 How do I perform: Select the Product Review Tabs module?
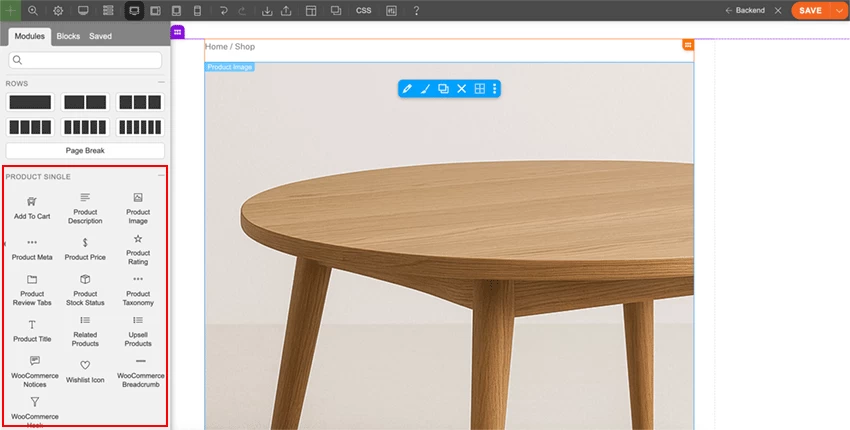pyautogui.click(x=32, y=290)
